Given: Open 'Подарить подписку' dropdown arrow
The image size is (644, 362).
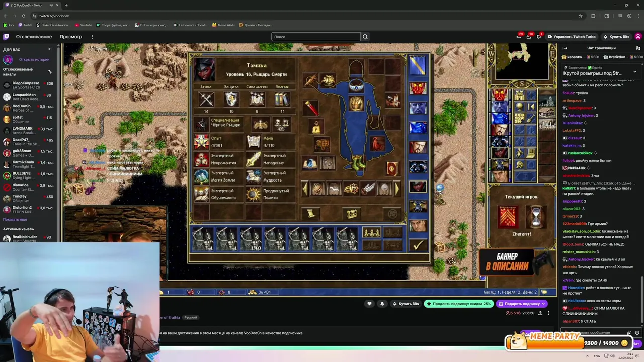Looking at the screenshot, I should (543, 304).
